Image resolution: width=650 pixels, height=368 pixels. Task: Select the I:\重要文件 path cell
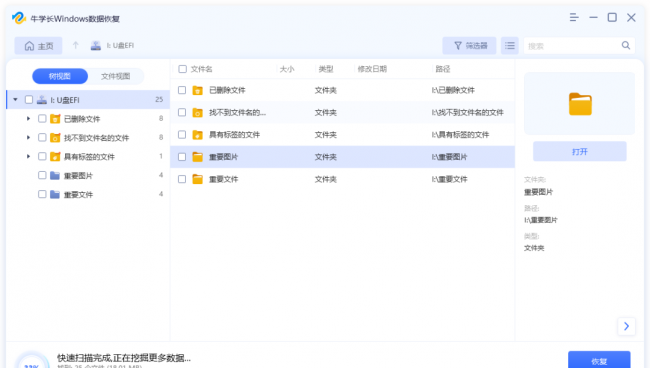pyautogui.click(x=449, y=179)
